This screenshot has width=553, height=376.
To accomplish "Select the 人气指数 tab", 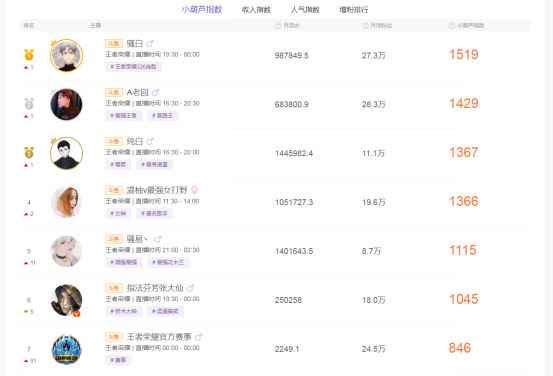I will [305, 10].
